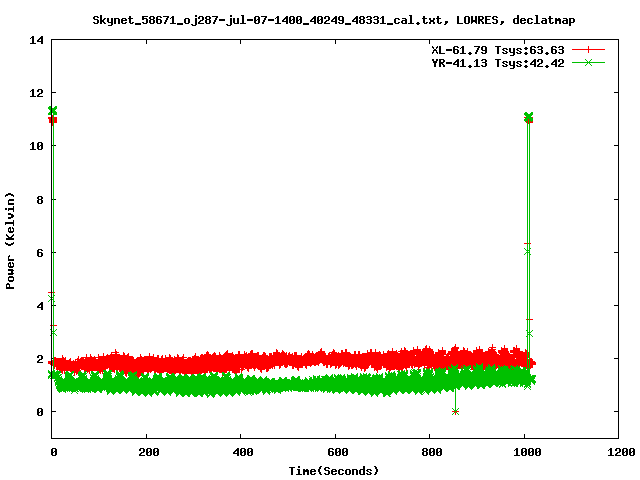The image size is (640, 480).
Task: Click the green peak marker at time zero
Action: (x=52, y=110)
